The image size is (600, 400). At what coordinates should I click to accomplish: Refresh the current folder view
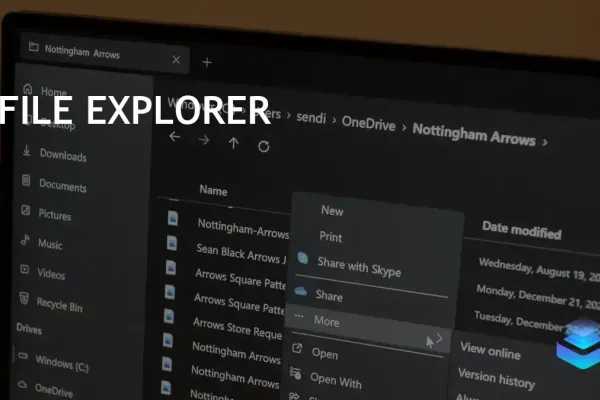(x=264, y=146)
